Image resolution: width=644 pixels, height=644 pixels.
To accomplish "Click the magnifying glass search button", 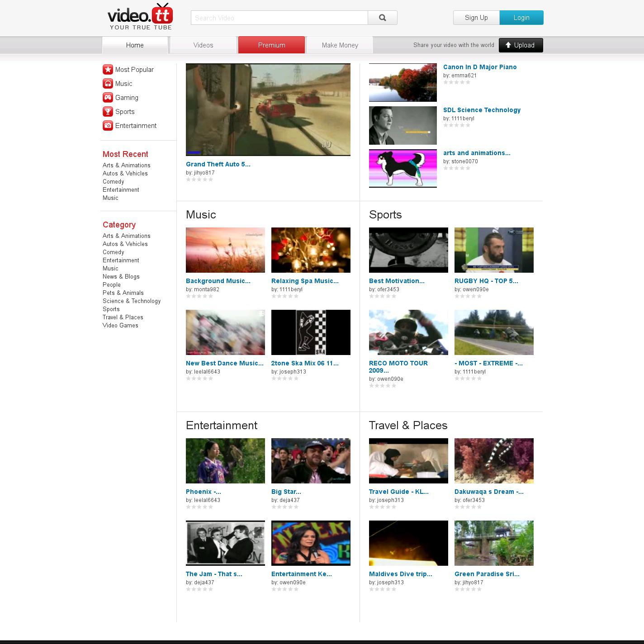I will (x=382, y=18).
